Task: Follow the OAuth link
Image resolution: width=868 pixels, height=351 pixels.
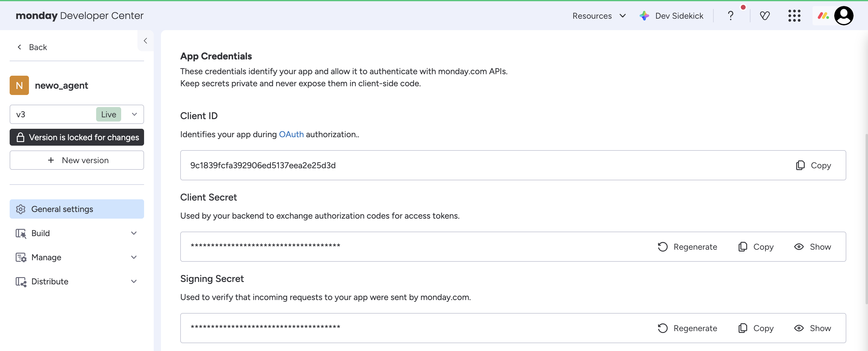Action: [291, 134]
